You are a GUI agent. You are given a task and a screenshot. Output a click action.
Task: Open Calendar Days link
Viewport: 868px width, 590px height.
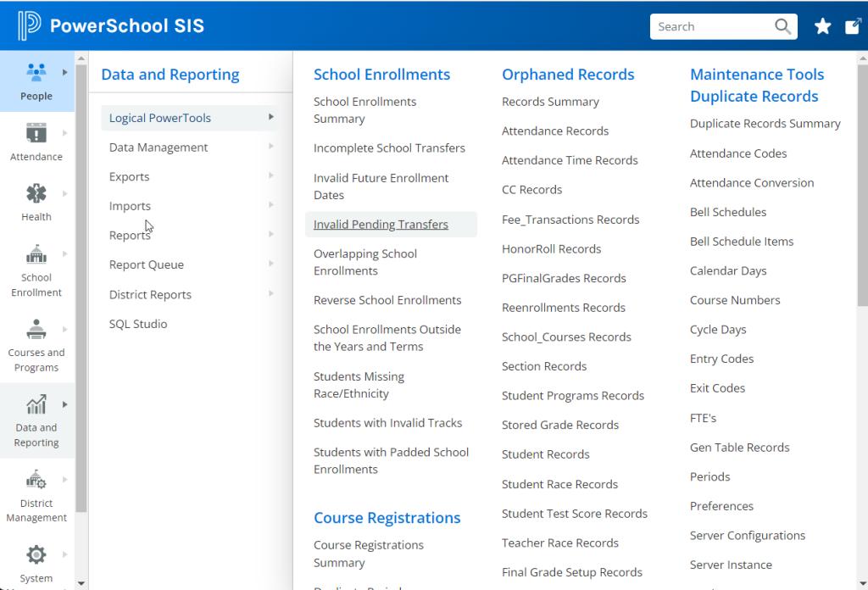click(728, 270)
